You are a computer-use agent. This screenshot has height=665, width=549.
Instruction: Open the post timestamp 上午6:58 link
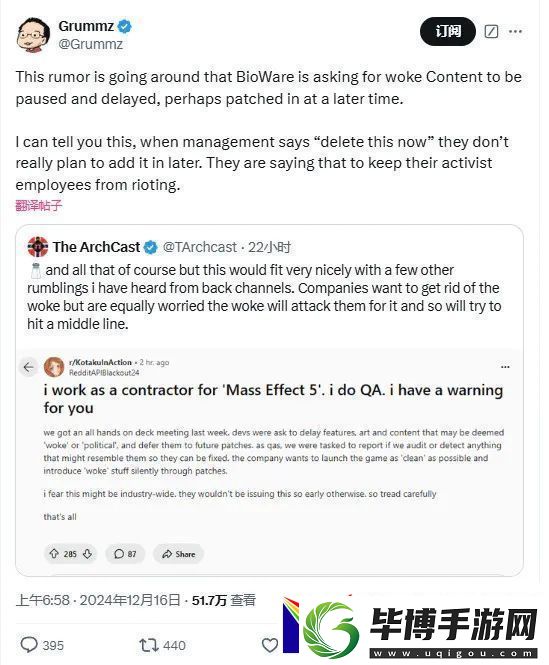coord(42,600)
